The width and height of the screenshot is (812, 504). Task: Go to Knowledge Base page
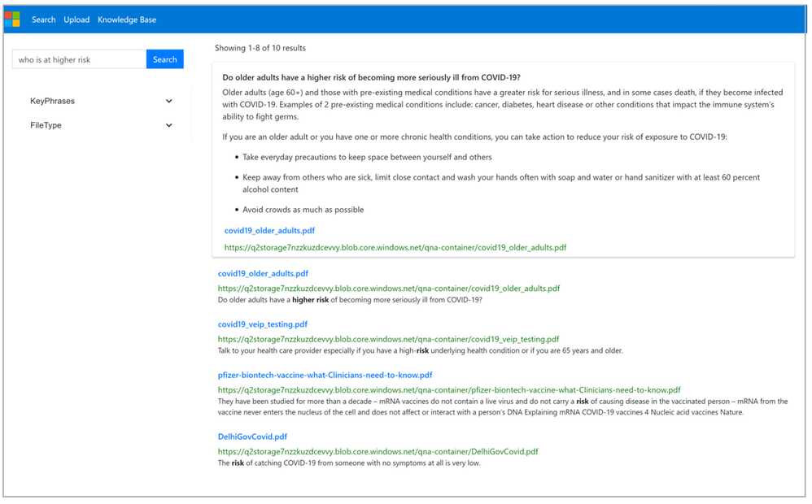127,20
